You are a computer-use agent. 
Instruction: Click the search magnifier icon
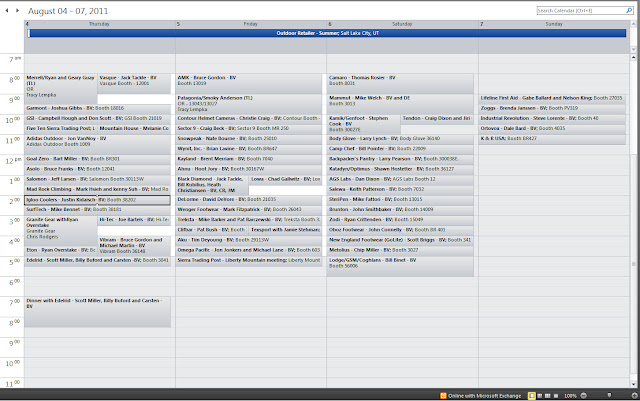coord(629,11)
